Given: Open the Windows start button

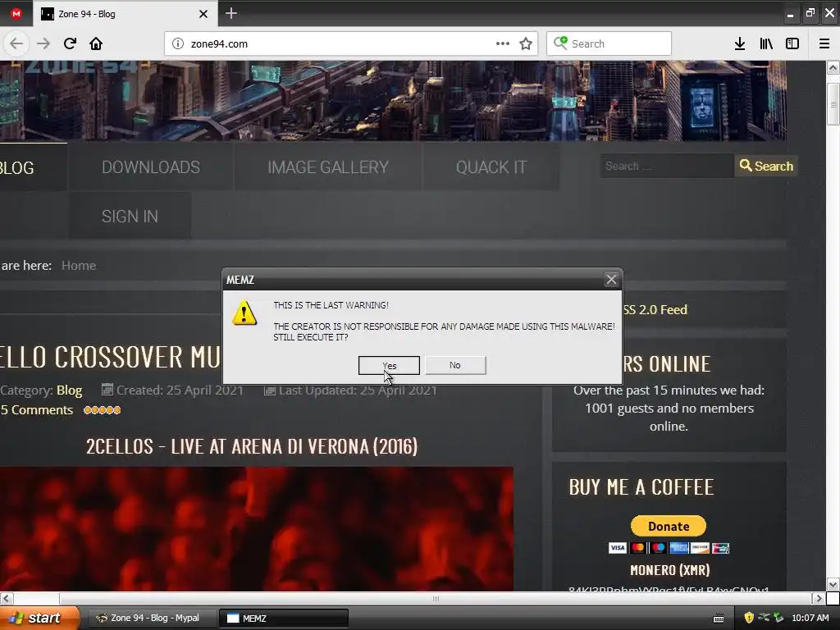Looking at the screenshot, I should tap(39, 618).
